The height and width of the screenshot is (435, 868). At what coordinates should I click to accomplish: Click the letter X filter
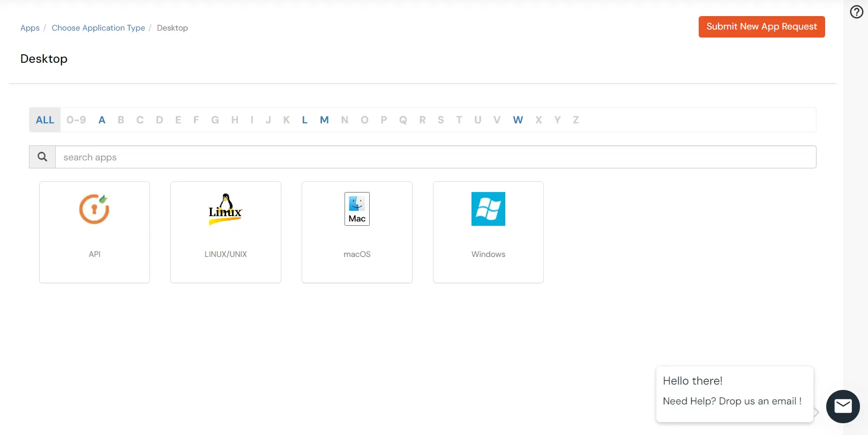[x=538, y=120]
